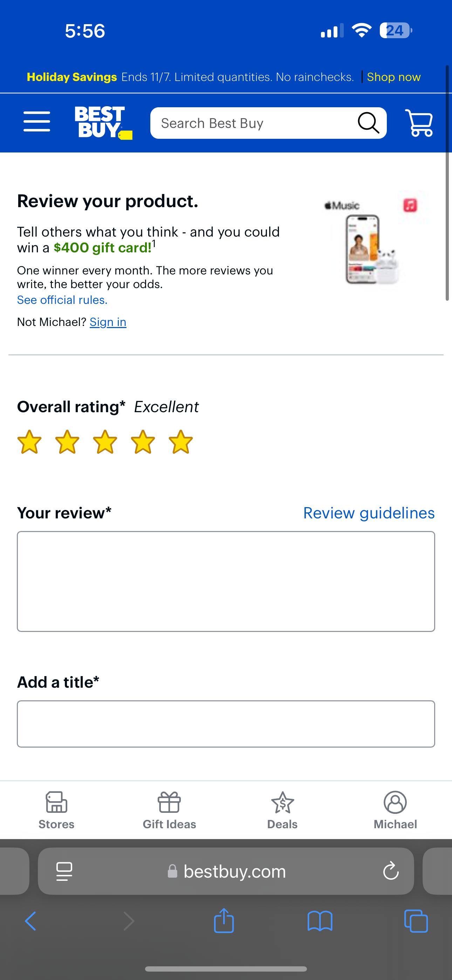The image size is (452, 980).
Task: Click inside the Your review text box
Action: click(x=225, y=580)
